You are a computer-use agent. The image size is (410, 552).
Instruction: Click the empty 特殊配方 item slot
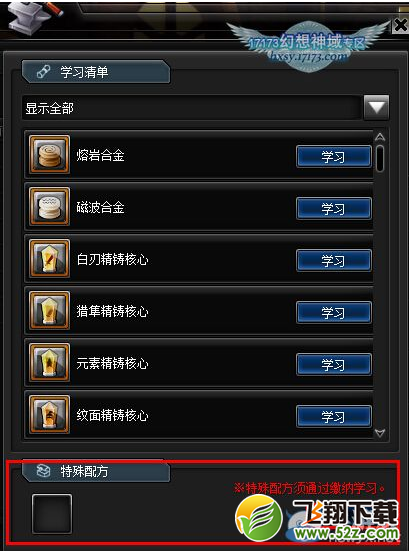pyautogui.click(x=52, y=514)
